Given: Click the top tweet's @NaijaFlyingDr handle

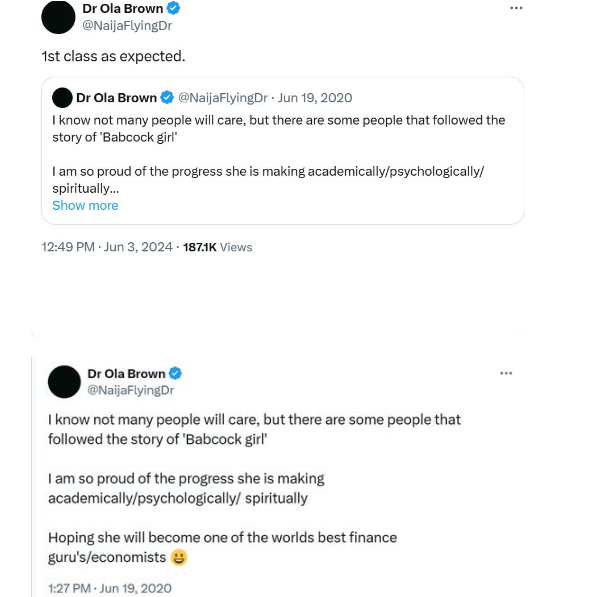Looking at the screenshot, I should point(126,25).
